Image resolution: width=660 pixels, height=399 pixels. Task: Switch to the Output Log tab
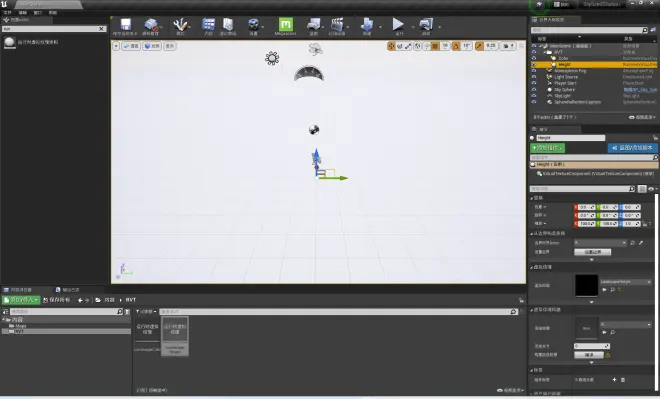68,290
